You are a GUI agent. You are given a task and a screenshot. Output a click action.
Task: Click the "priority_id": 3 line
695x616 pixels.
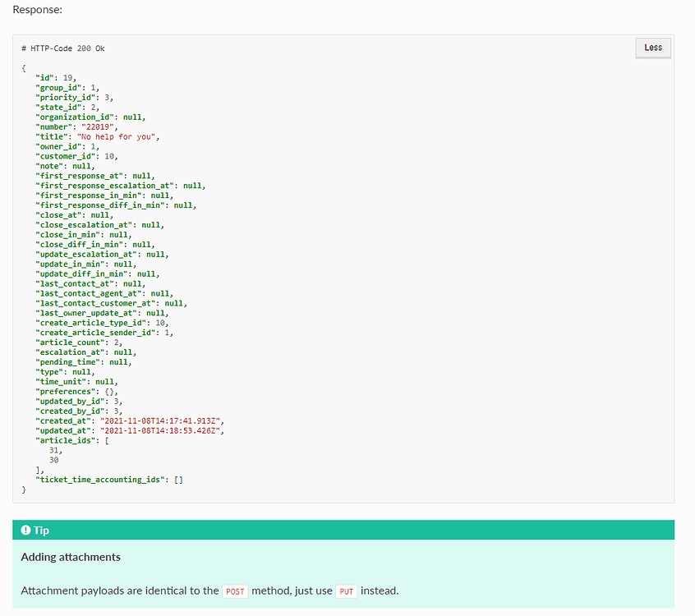75,98
